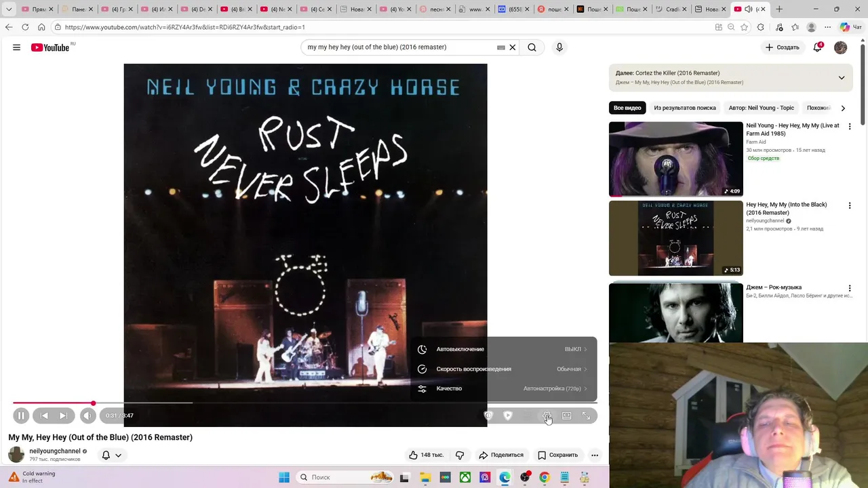
Task: Click the browser address bar URL
Action: [x=184, y=27]
